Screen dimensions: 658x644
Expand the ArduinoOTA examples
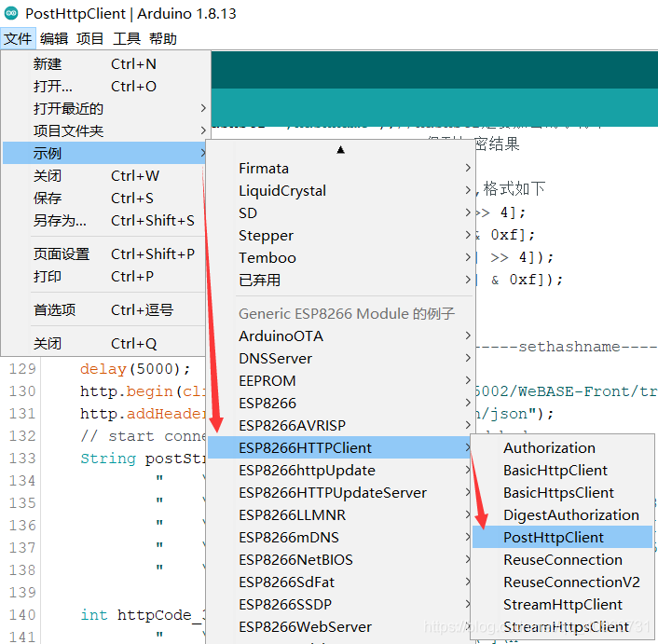click(x=341, y=336)
